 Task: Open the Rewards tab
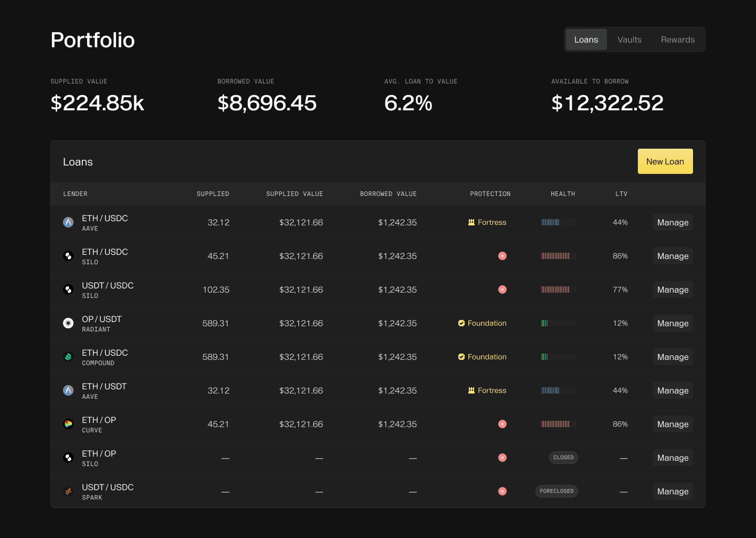(678, 39)
